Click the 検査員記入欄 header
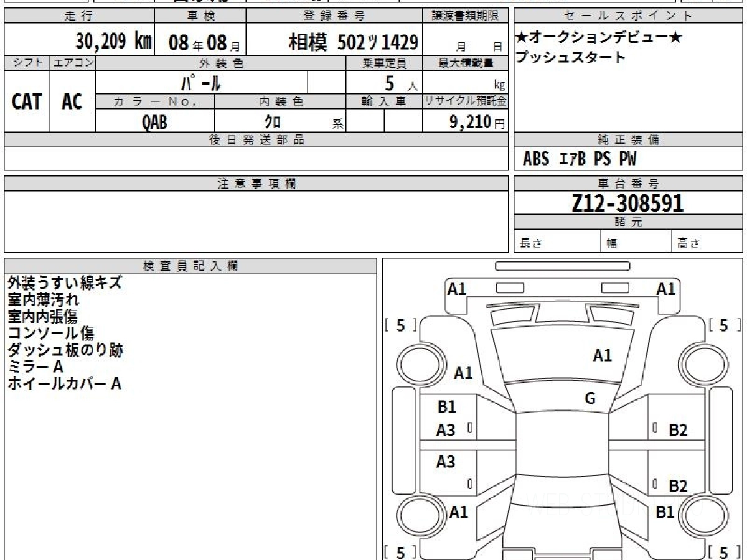 coord(190,266)
